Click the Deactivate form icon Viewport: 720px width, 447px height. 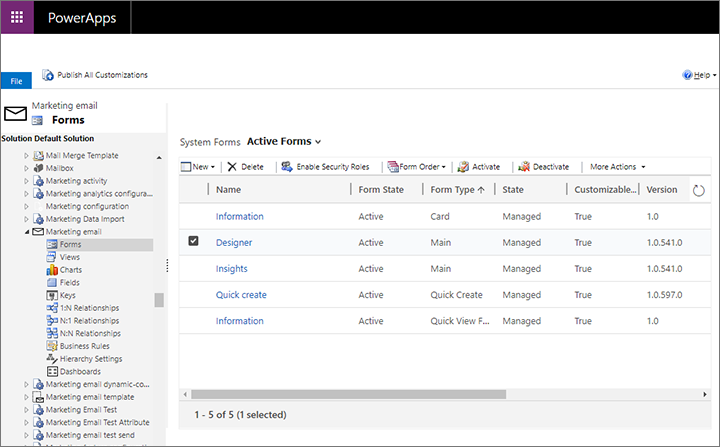[524, 167]
